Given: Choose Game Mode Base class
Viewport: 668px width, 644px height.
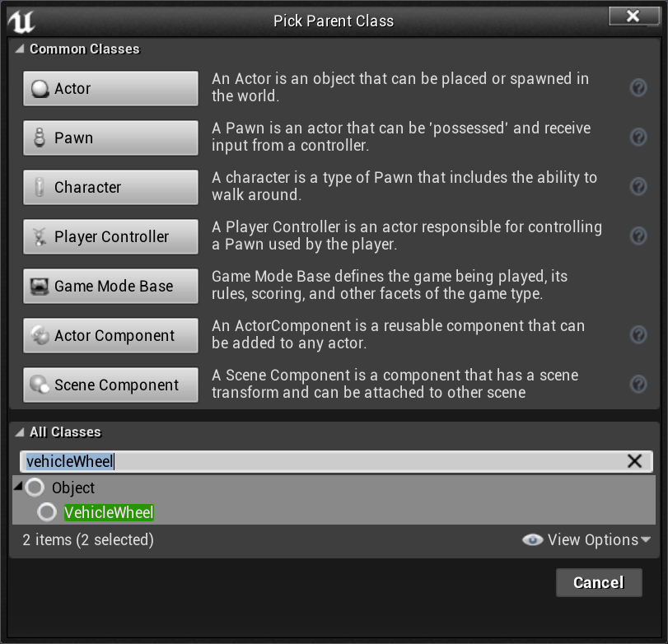Looking at the screenshot, I should click(x=110, y=287).
